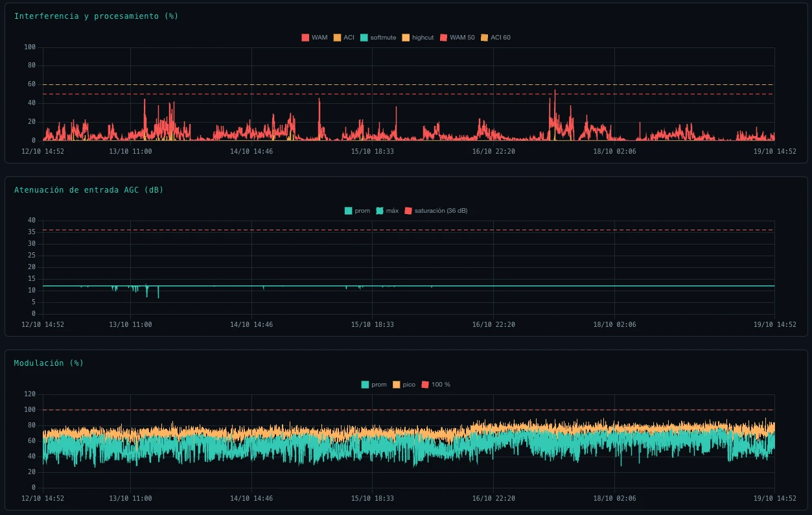Hide the saturación (36 dB) legend item

436,211
